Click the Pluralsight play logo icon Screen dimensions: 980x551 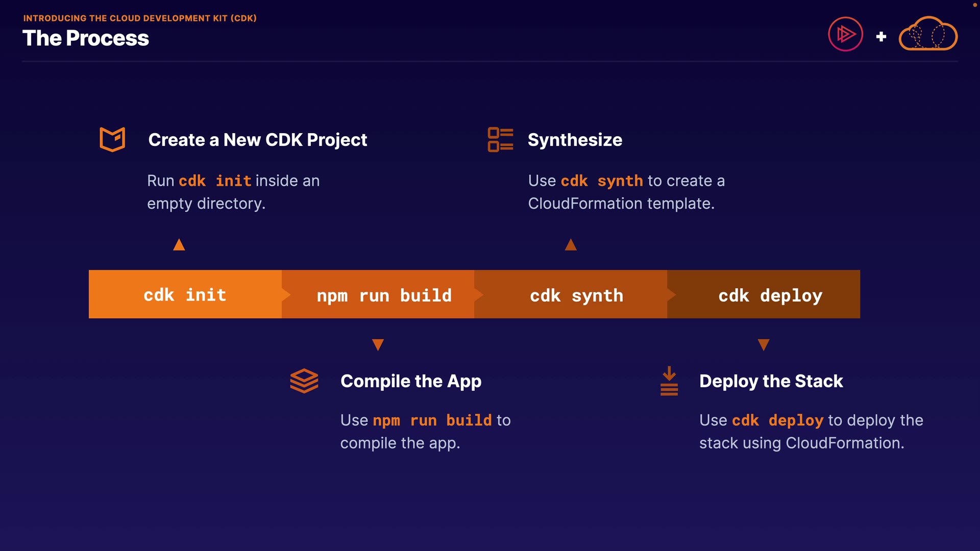845,35
